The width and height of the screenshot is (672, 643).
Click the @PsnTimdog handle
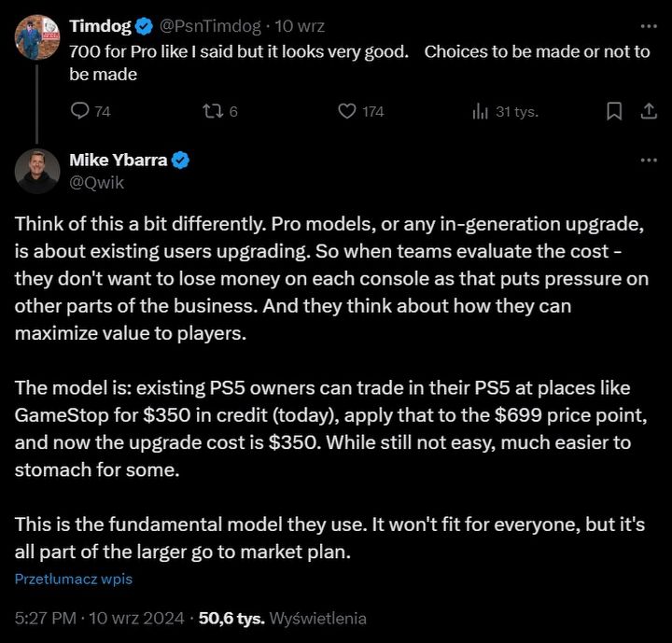tap(210, 26)
